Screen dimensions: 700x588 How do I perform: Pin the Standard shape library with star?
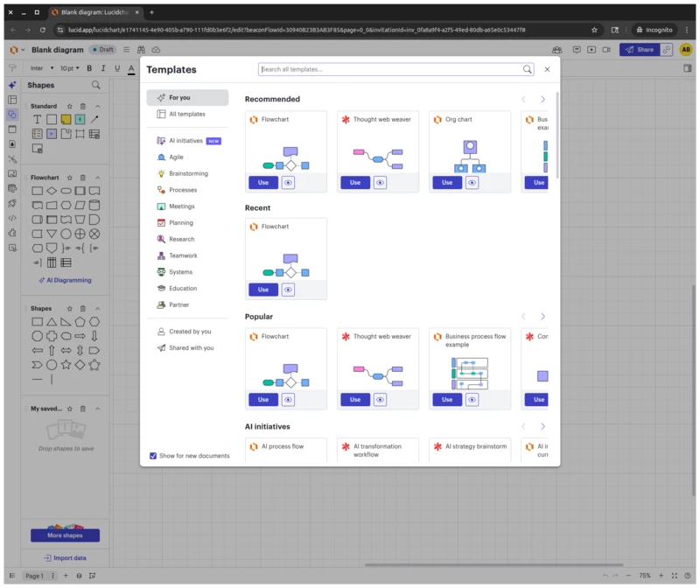[x=70, y=106]
